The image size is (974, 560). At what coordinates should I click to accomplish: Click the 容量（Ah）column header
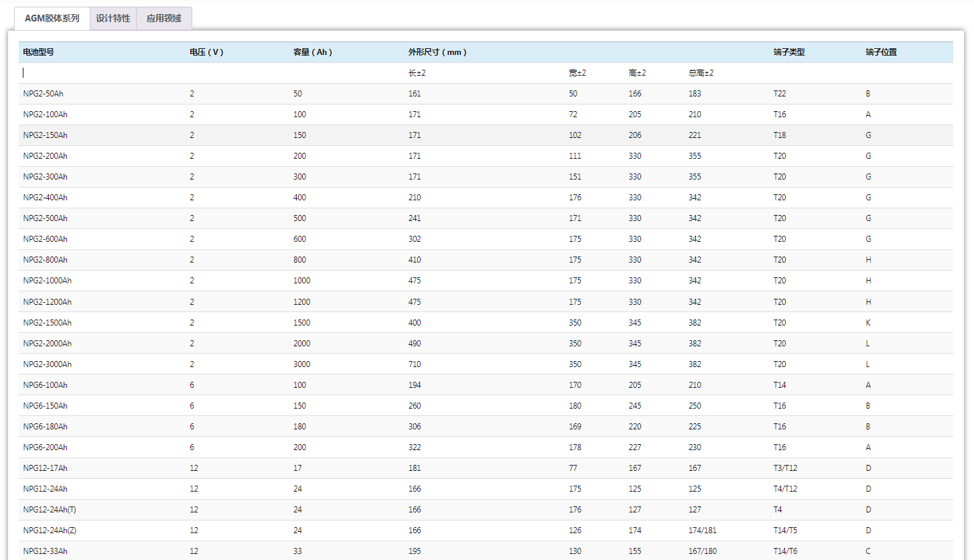click(x=313, y=52)
